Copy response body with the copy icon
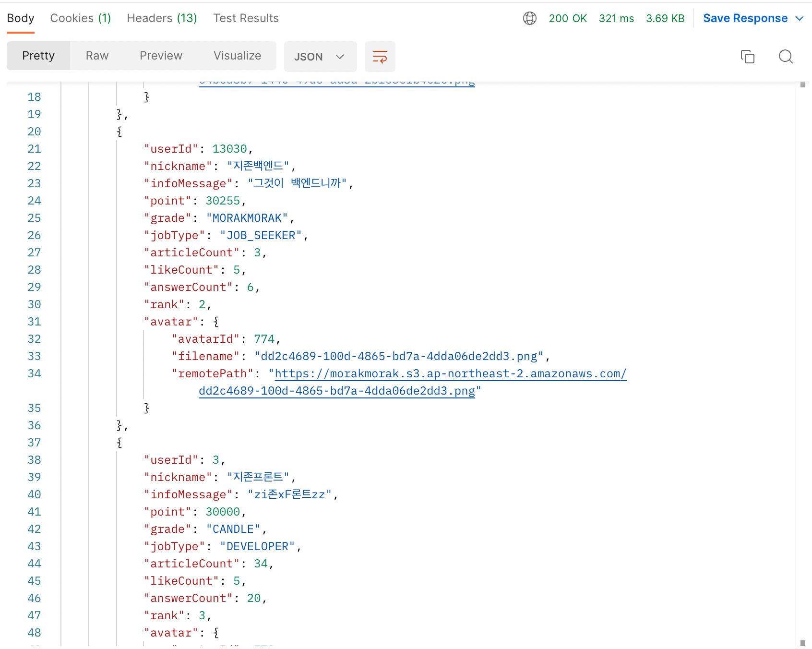812x649 pixels. [748, 57]
